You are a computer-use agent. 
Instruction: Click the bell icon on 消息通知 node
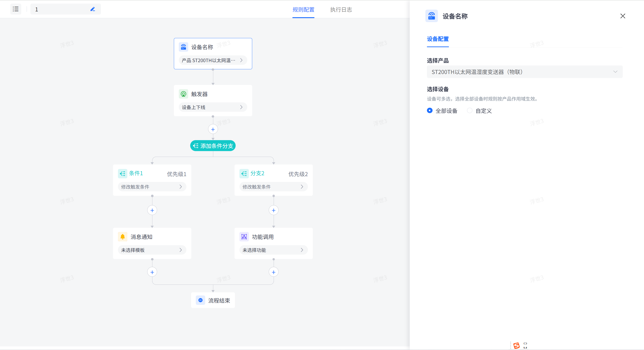122,237
